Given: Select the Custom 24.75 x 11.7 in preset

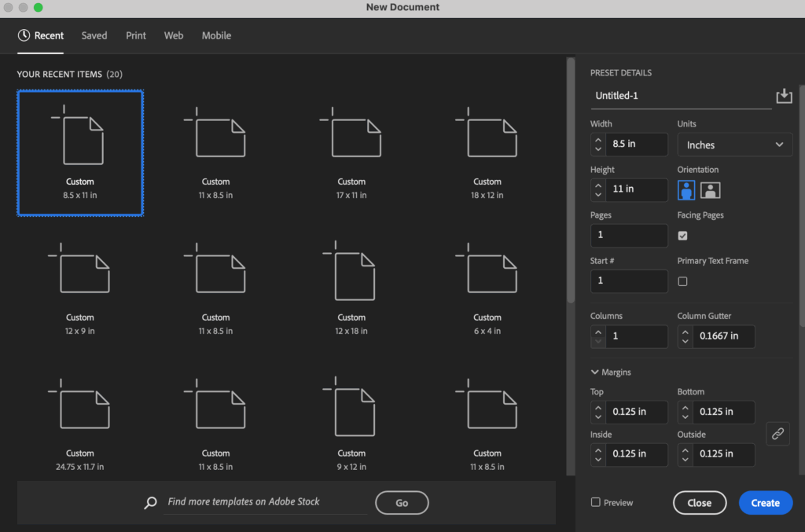Looking at the screenshot, I should [x=80, y=425].
